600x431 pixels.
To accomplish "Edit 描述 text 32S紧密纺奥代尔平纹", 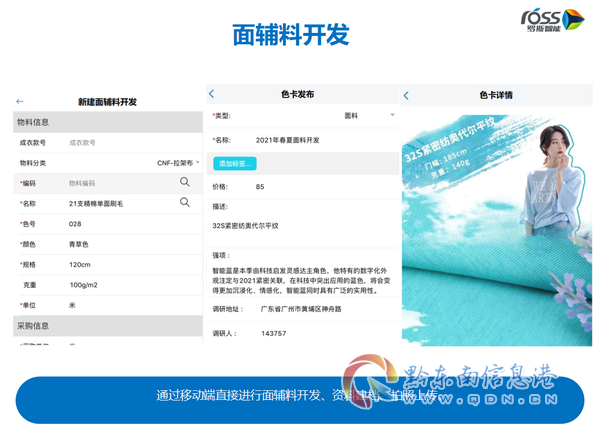I will [x=245, y=226].
